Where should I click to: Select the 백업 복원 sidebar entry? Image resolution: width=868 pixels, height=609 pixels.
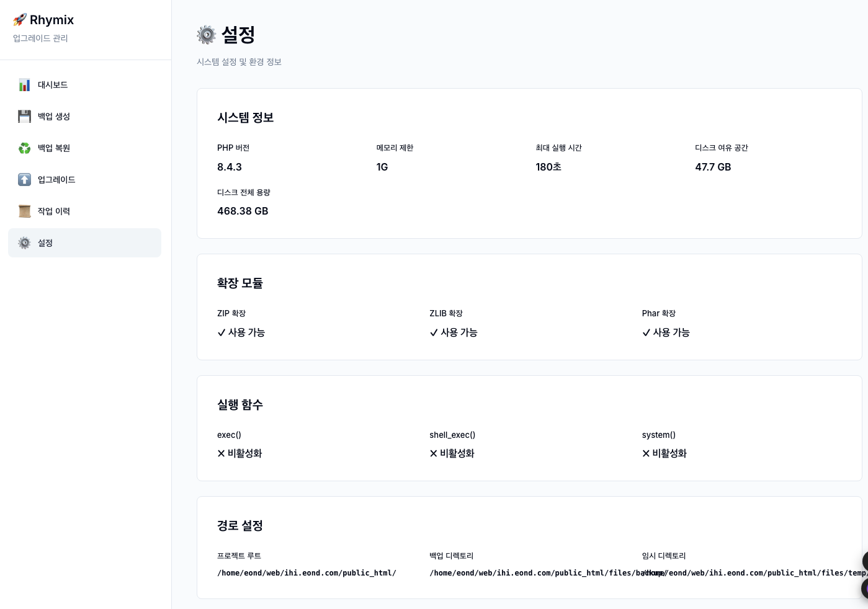click(x=54, y=148)
